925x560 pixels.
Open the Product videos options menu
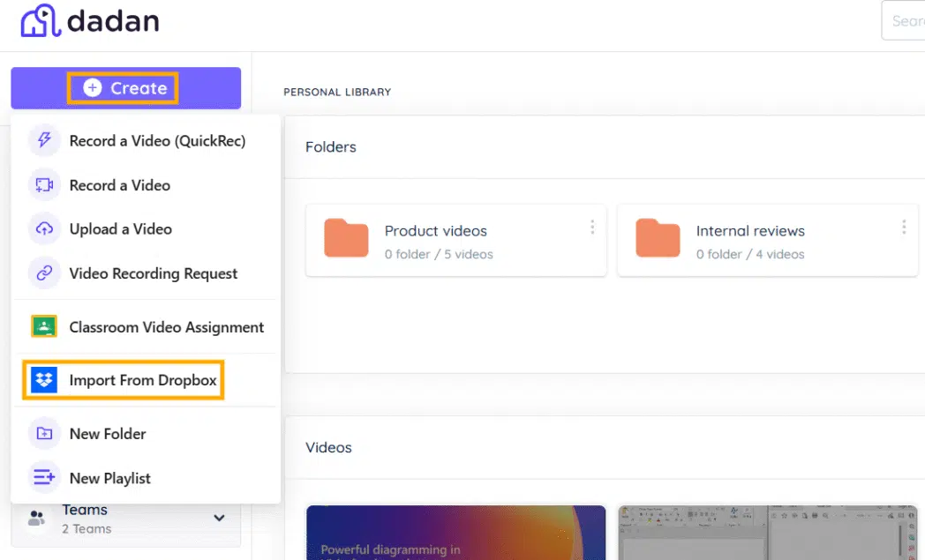(x=592, y=228)
